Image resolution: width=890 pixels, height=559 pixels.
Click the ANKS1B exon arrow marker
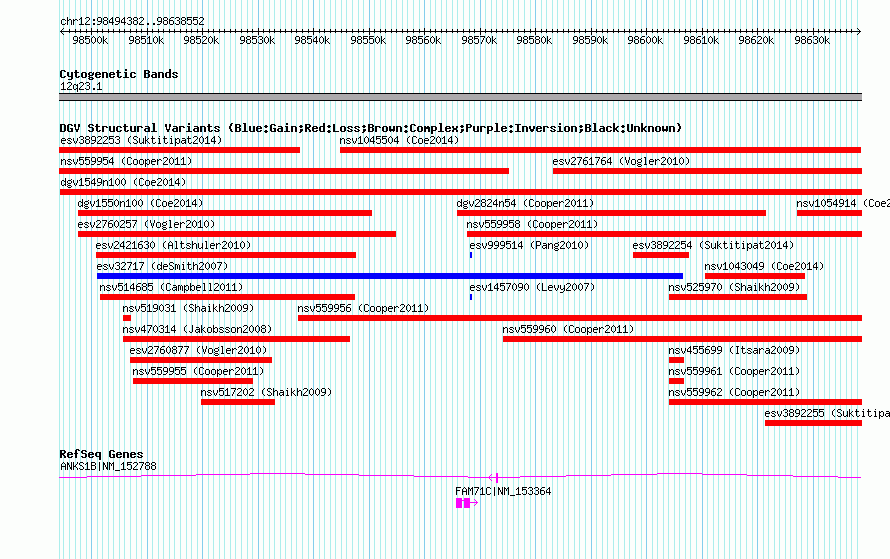[x=494, y=478]
